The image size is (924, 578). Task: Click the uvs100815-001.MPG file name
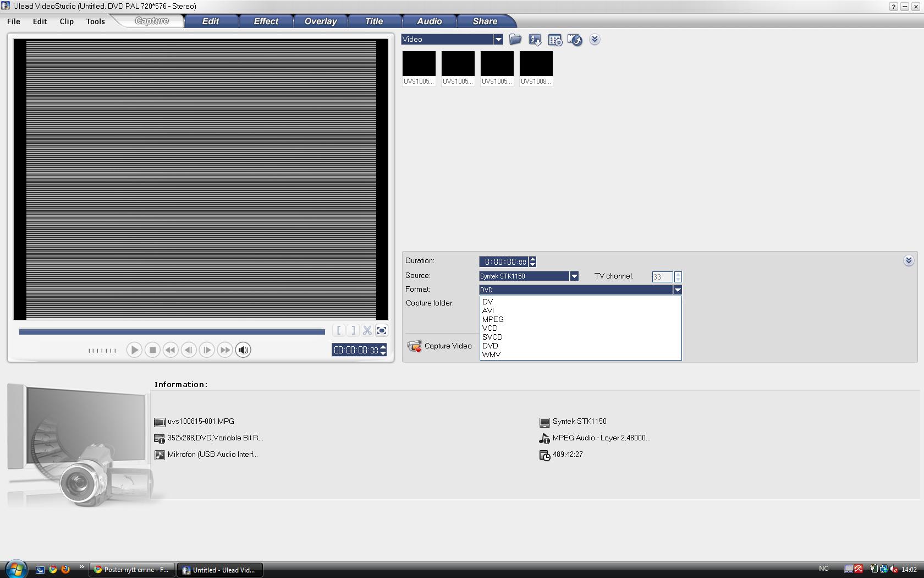point(201,421)
